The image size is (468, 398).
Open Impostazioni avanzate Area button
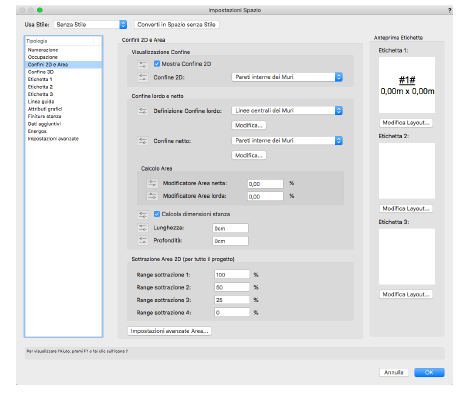169,331
